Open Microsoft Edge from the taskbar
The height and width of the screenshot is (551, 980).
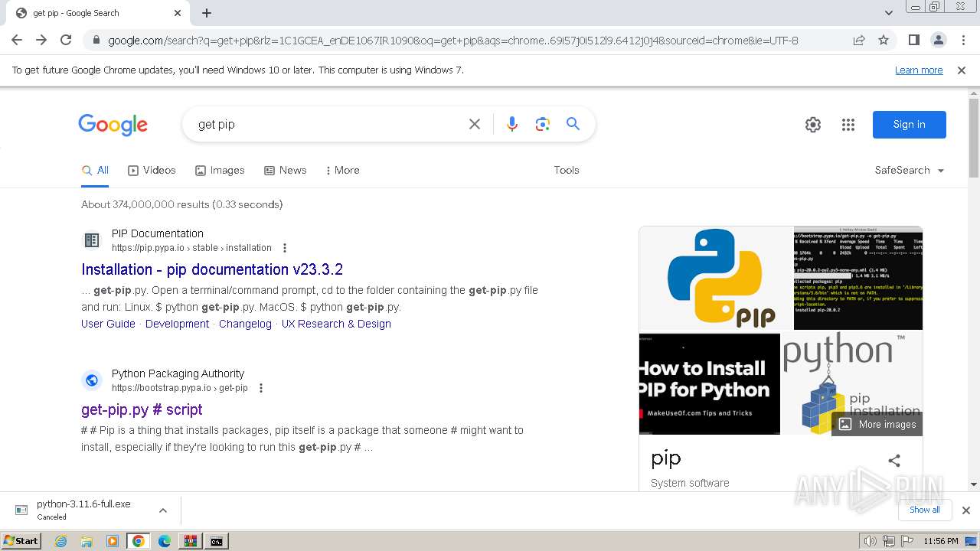point(165,541)
